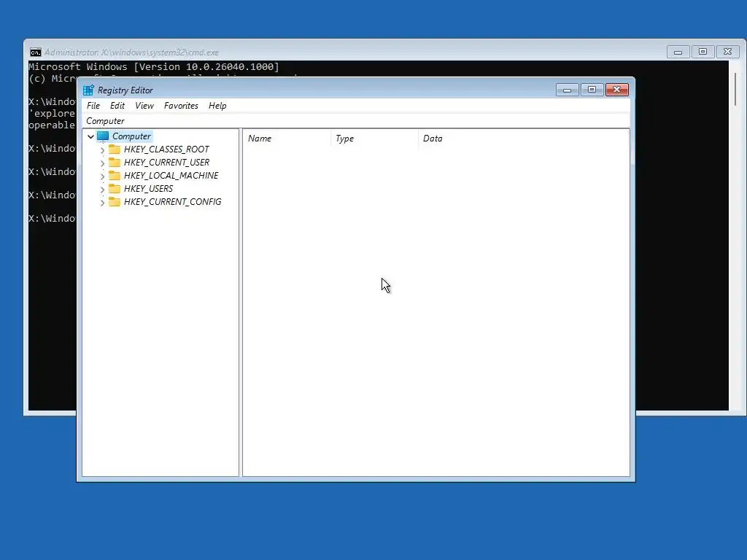Click the cmd.exe title bar icon

tap(35, 52)
